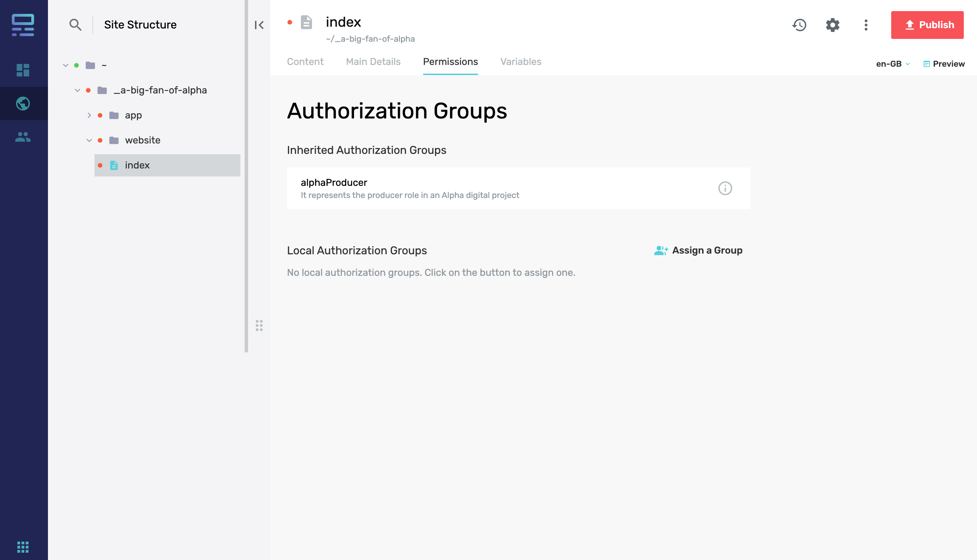Open page settings gear icon

(x=833, y=25)
